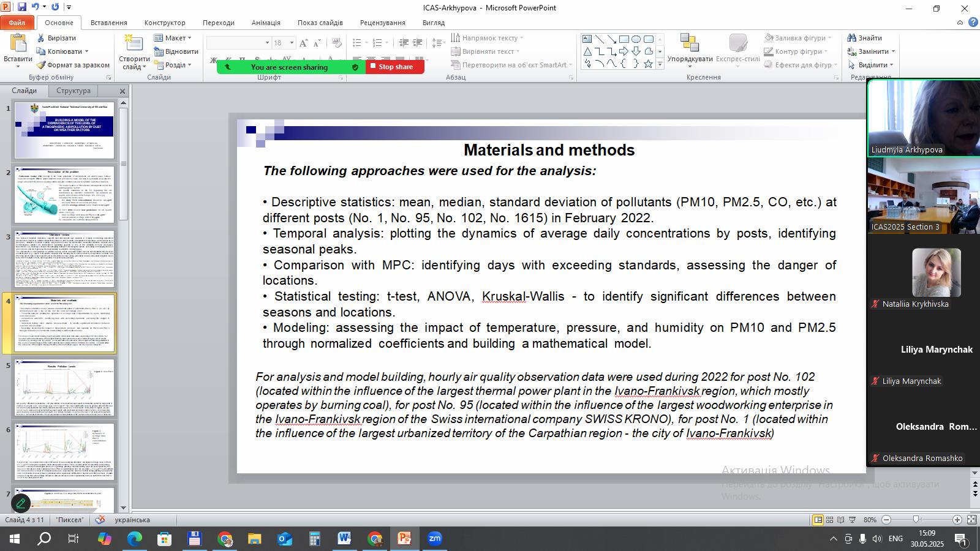Viewport: 980px width, 551px height.
Task: Open the Показ слайдів (Slide Show) tab
Action: click(320, 23)
